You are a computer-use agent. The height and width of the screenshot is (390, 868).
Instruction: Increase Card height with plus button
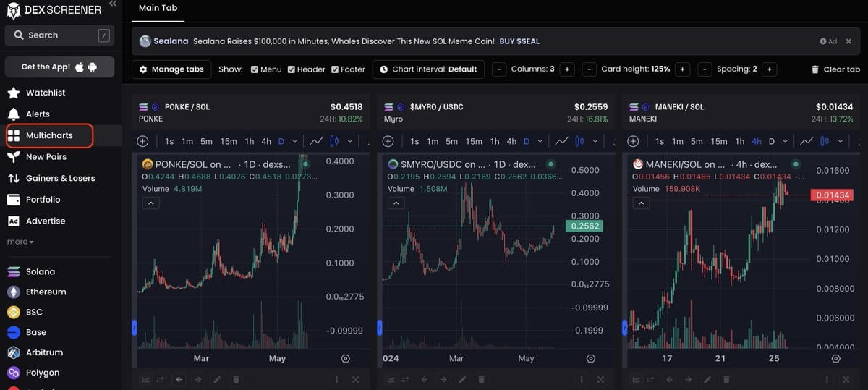tap(682, 69)
